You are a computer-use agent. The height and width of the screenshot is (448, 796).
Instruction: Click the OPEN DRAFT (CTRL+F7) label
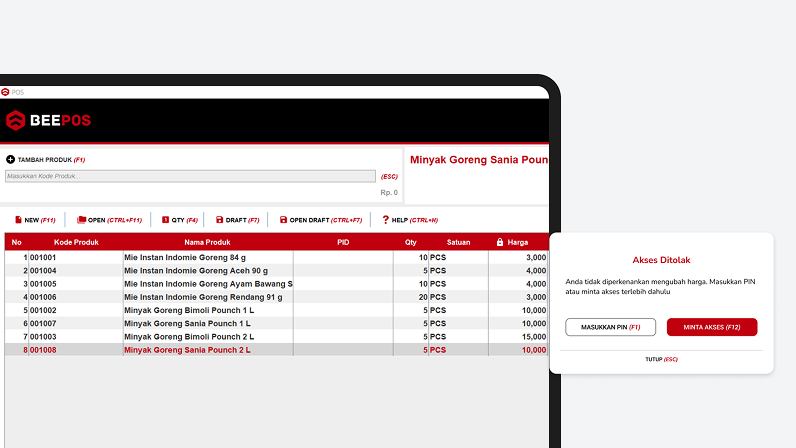pos(325,220)
